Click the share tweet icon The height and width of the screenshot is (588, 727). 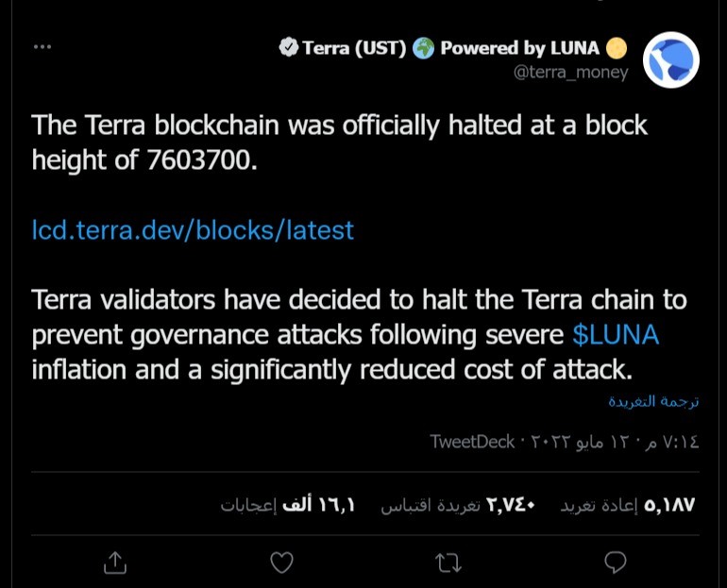click(x=115, y=563)
